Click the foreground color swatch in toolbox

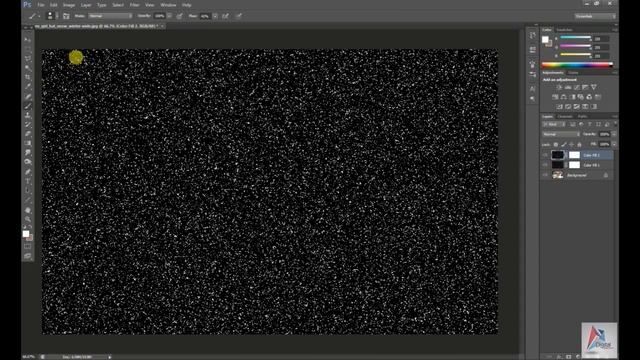(26, 233)
